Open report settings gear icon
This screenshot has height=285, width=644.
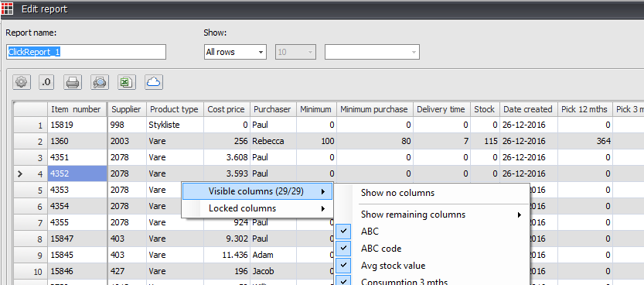click(x=22, y=82)
